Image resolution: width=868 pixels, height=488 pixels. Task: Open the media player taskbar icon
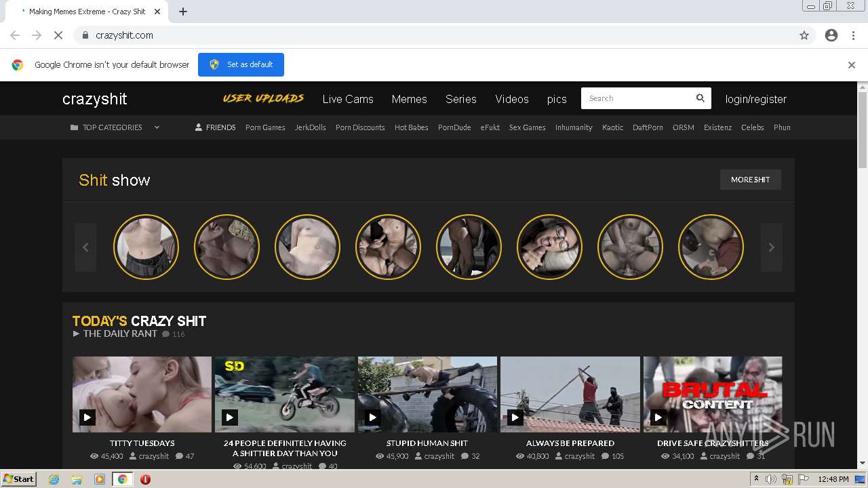(x=99, y=479)
